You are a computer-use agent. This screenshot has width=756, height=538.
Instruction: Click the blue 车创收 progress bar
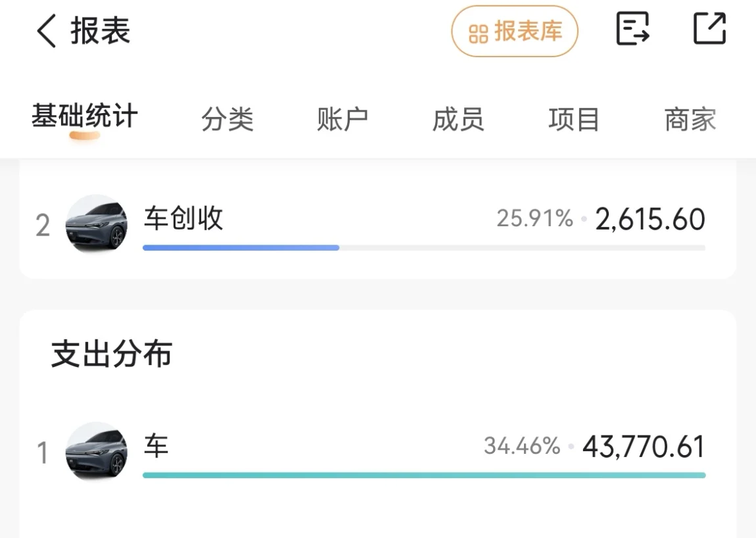241,248
